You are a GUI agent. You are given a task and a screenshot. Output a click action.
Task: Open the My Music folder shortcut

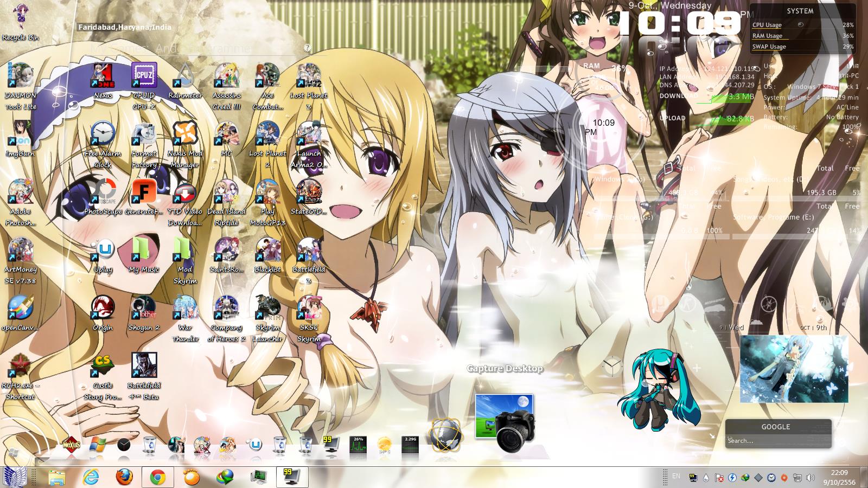[x=144, y=255]
